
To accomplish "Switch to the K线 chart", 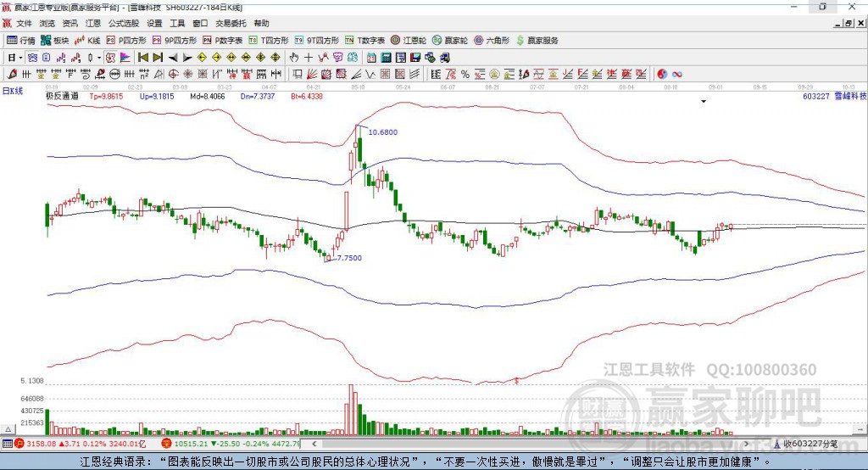I will pos(87,41).
